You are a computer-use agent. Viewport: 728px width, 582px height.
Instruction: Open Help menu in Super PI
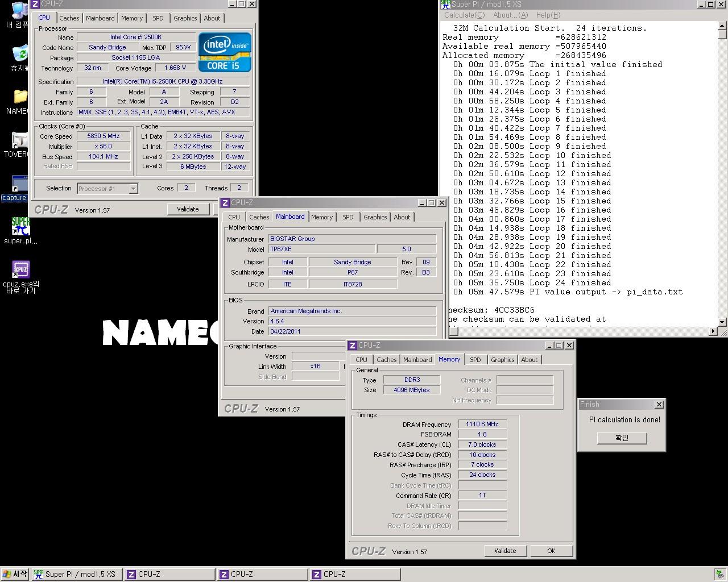(x=548, y=15)
